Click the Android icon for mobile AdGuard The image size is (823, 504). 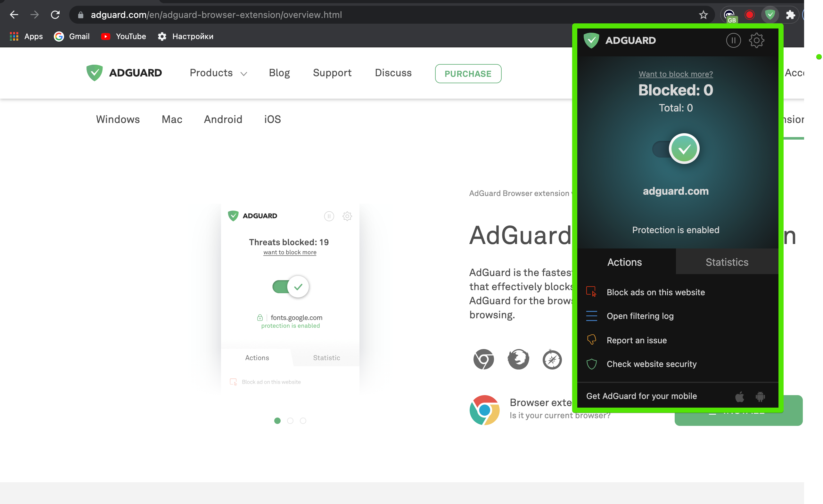[x=761, y=395]
